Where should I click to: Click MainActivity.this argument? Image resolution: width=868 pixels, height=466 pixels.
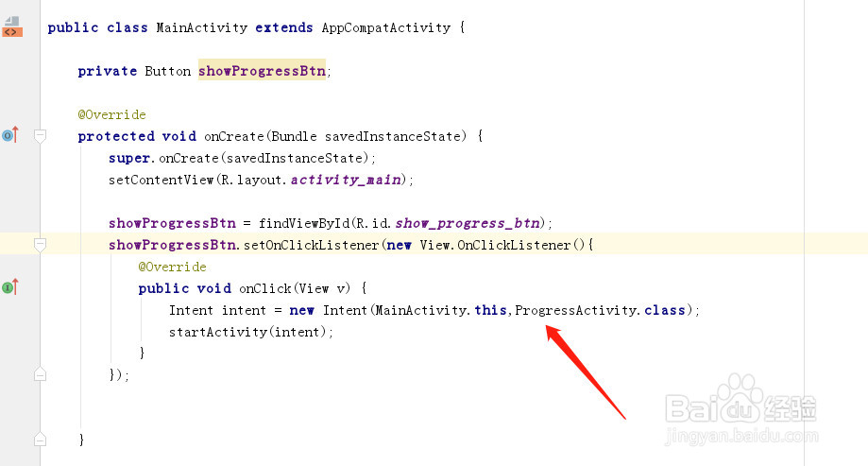pyautogui.click(x=441, y=310)
